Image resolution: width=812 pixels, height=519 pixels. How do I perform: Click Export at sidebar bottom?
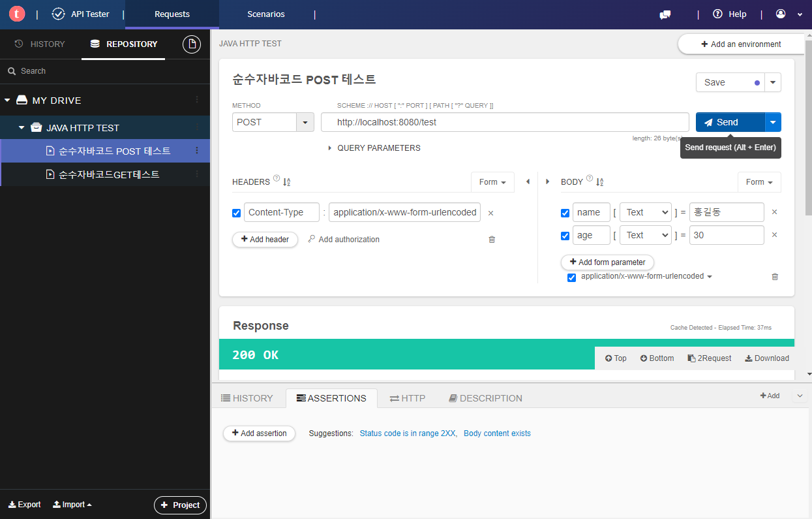(24, 505)
